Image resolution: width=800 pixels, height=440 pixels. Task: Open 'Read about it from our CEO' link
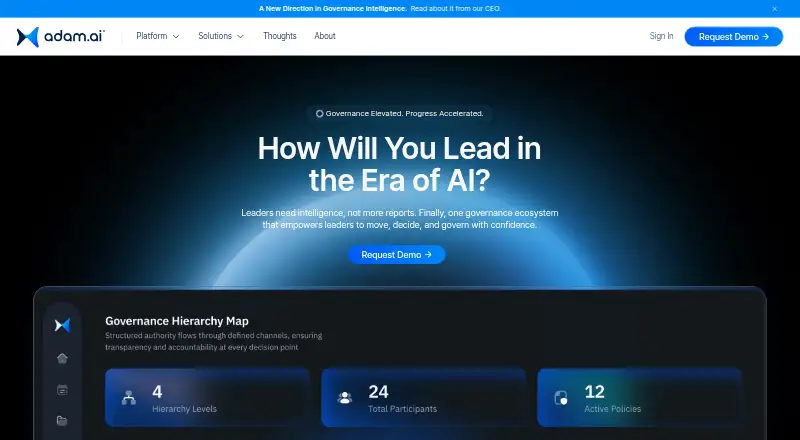[456, 9]
